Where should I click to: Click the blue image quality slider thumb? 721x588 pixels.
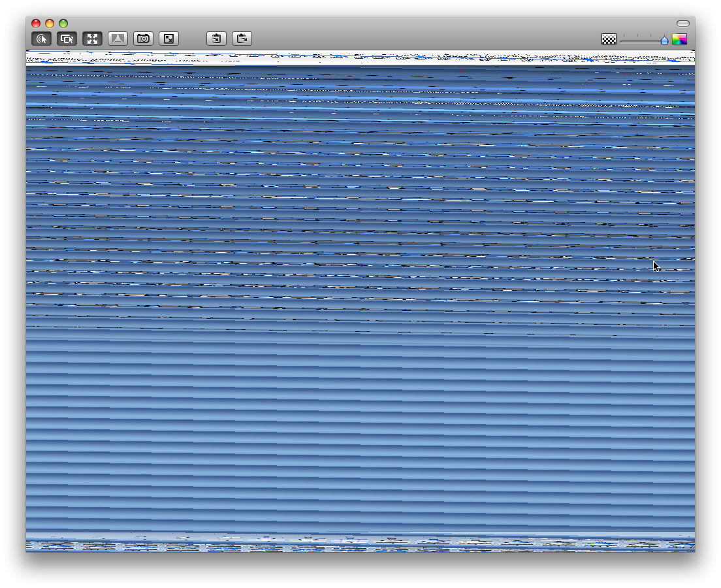664,40
